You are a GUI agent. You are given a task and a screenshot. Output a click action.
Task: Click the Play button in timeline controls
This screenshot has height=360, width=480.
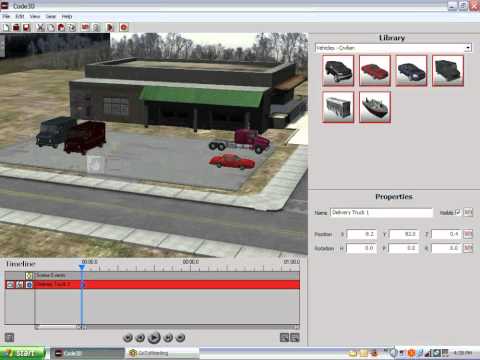(154, 338)
